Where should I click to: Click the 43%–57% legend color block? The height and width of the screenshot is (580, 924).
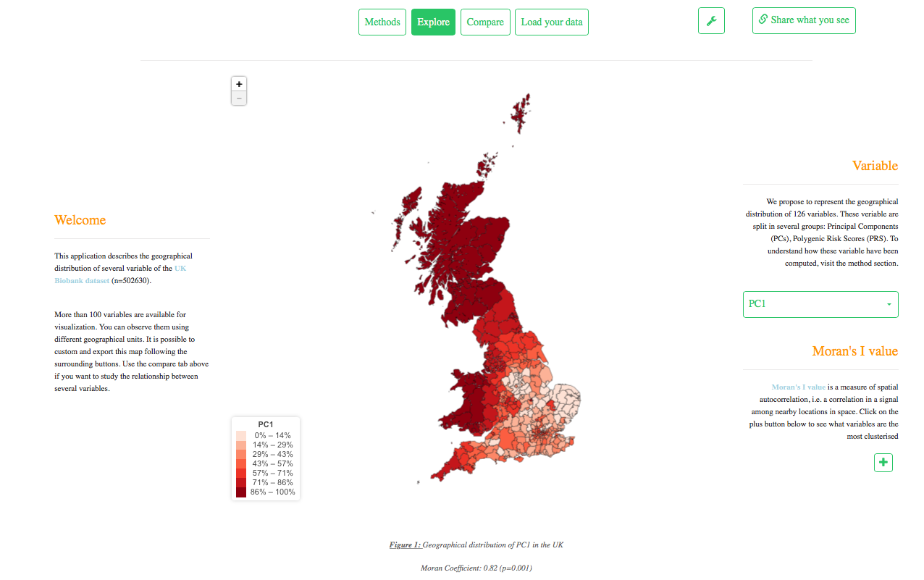coord(240,463)
